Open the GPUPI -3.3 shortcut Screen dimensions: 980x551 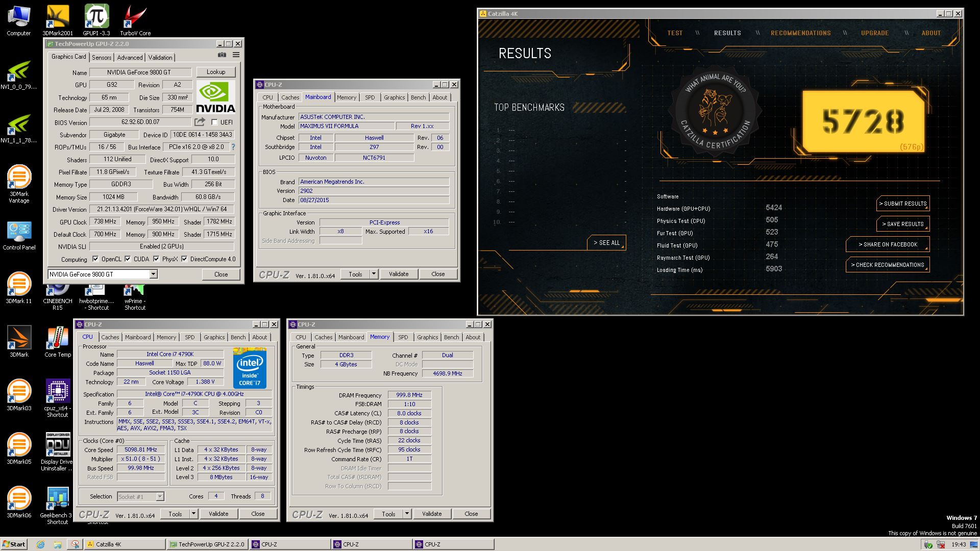(96, 20)
